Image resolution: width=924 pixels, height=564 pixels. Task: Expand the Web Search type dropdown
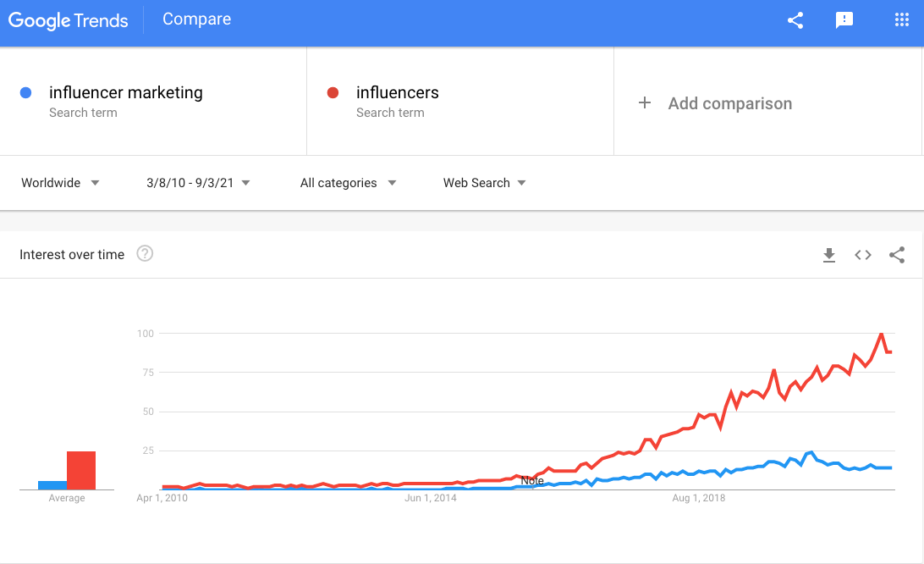click(x=484, y=183)
